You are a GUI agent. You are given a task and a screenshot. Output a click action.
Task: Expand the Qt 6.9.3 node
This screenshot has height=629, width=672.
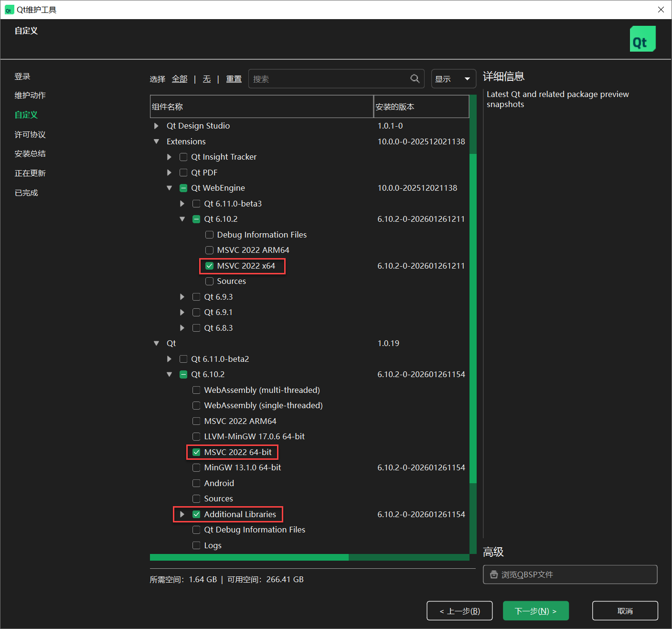coord(182,297)
